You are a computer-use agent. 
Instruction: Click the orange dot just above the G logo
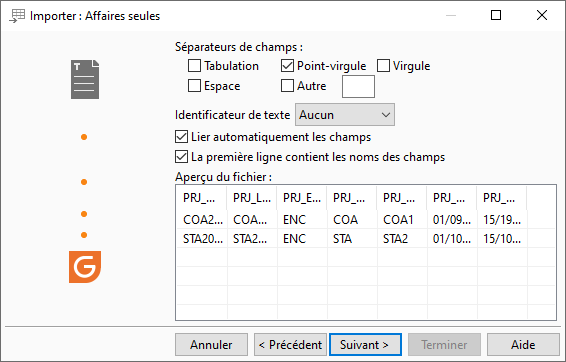84,235
